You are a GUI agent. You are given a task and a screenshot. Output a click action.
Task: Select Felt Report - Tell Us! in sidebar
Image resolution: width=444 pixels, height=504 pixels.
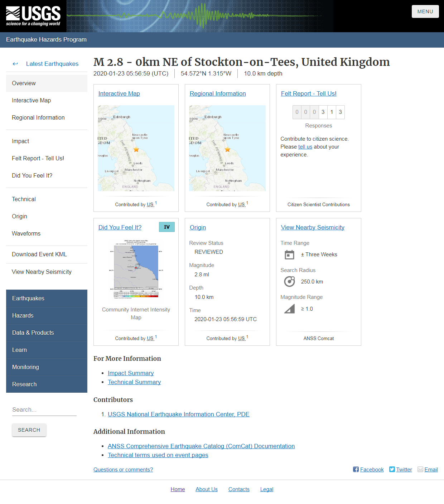click(x=47, y=158)
